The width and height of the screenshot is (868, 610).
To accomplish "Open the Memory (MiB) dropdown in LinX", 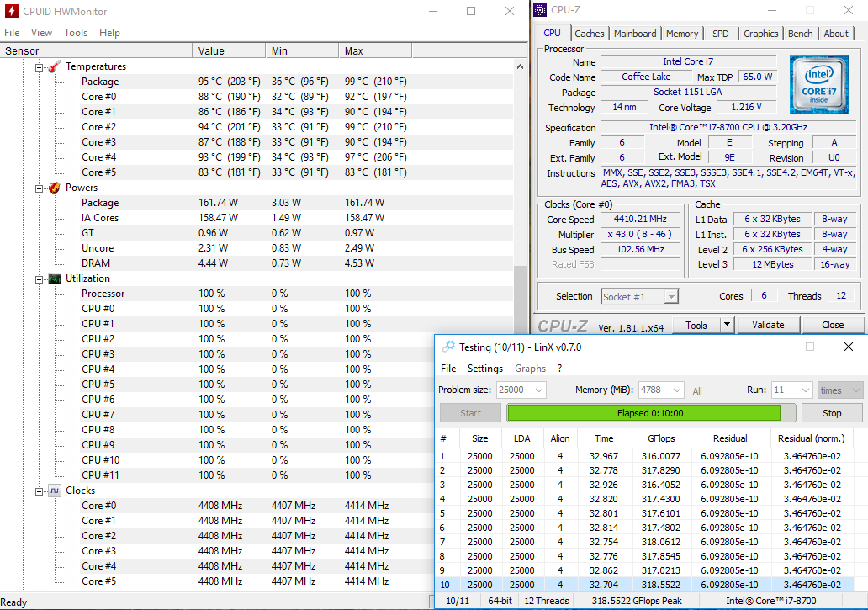I will 676,390.
